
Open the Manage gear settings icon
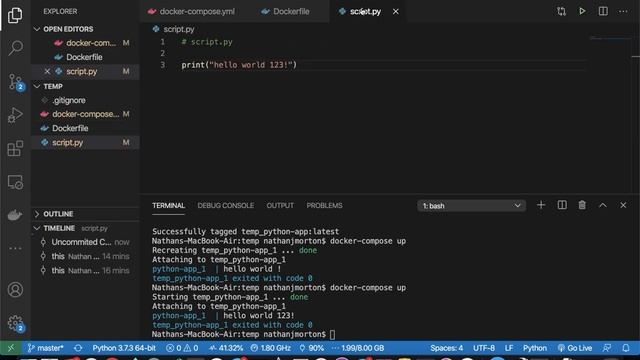(16, 323)
